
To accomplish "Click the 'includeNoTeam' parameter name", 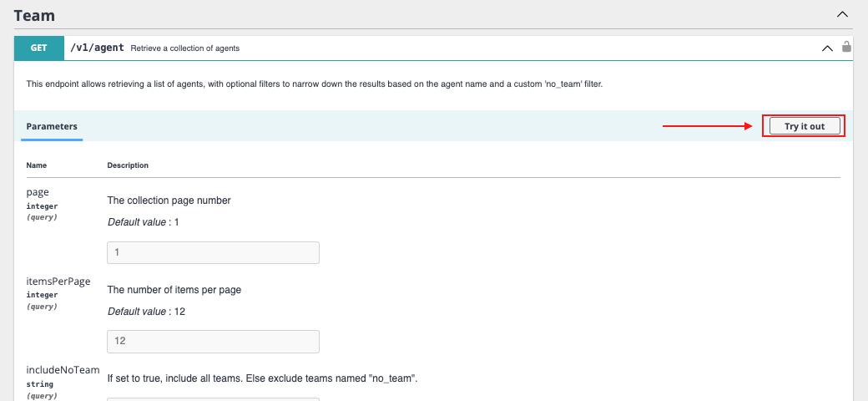I will [x=63, y=370].
